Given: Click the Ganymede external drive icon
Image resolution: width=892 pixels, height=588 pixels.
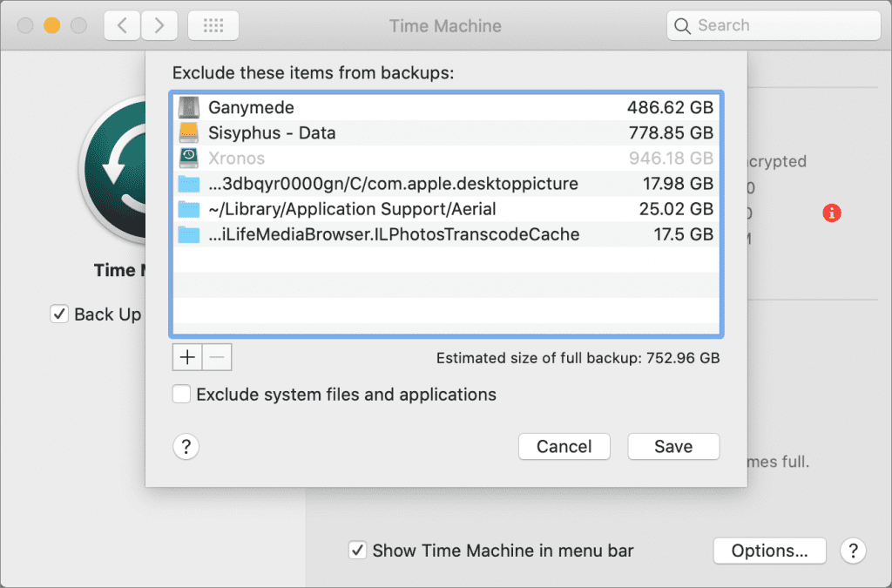Looking at the screenshot, I should (x=187, y=107).
